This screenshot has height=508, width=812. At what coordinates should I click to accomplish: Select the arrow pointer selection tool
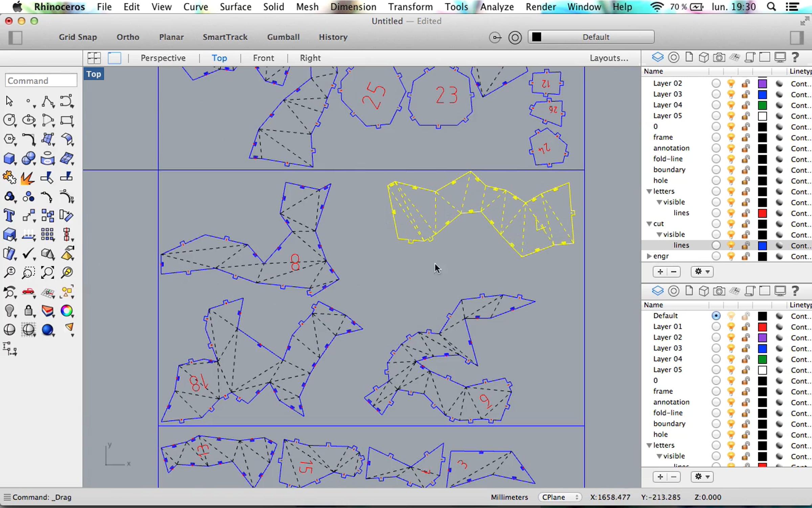click(x=9, y=101)
